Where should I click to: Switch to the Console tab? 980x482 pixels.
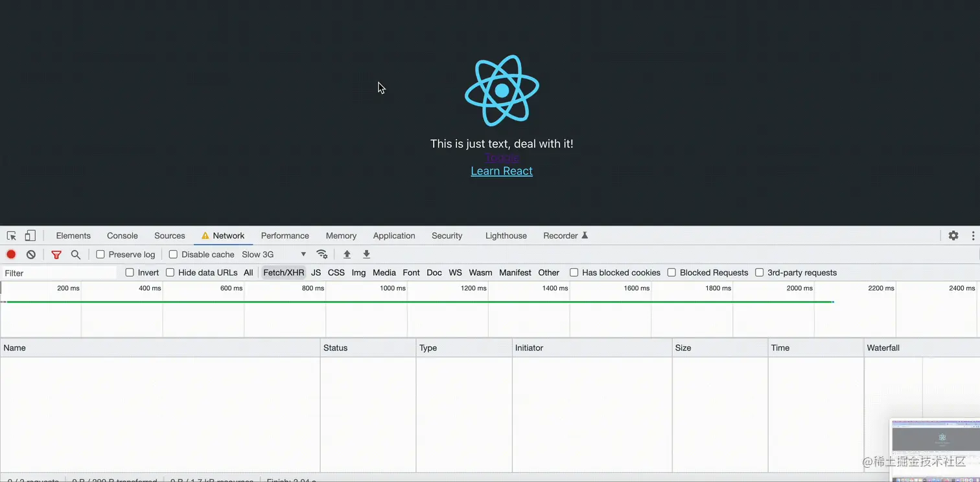pos(122,236)
